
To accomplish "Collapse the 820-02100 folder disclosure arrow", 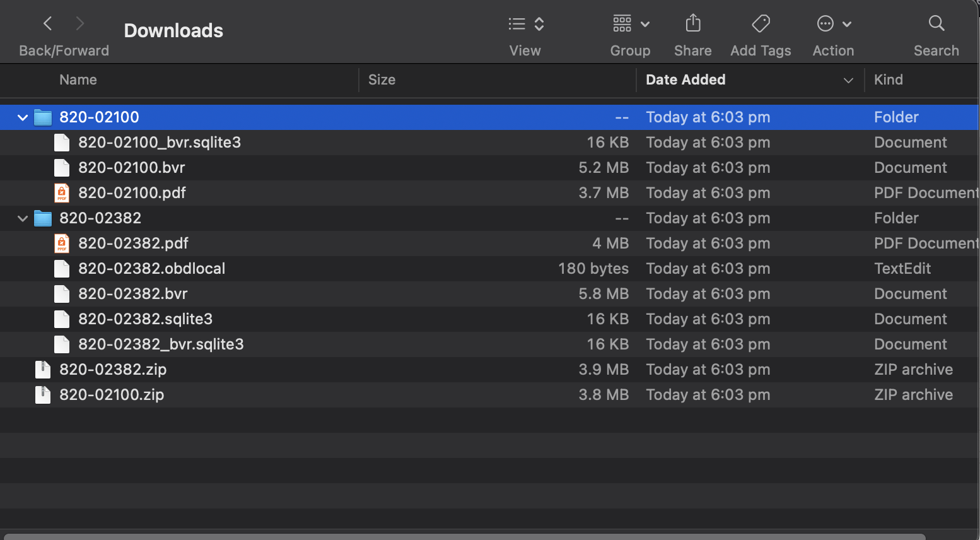I will pos(23,117).
